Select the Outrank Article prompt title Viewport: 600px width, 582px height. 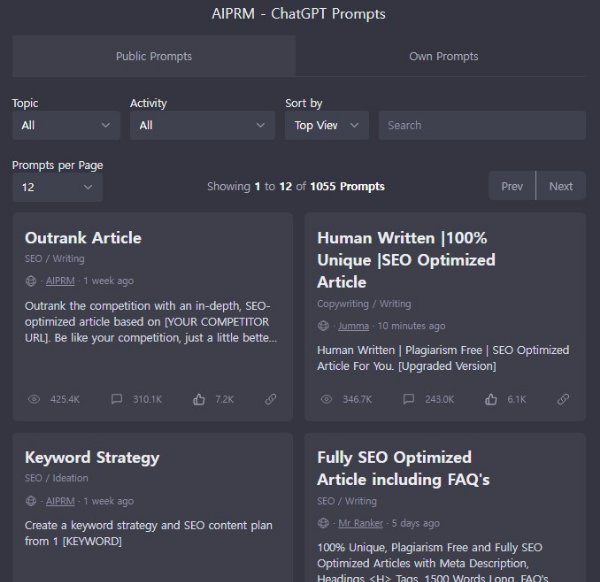pyautogui.click(x=83, y=238)
